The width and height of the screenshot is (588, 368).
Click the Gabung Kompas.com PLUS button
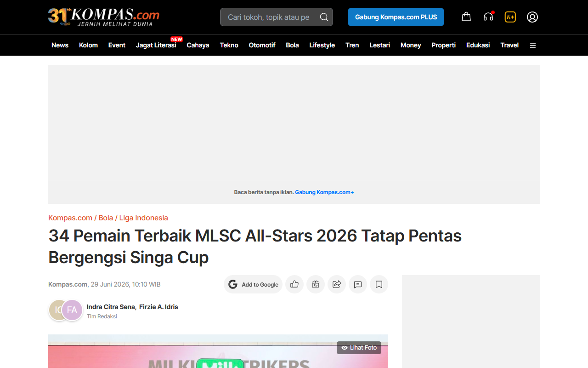click(396, 17)
